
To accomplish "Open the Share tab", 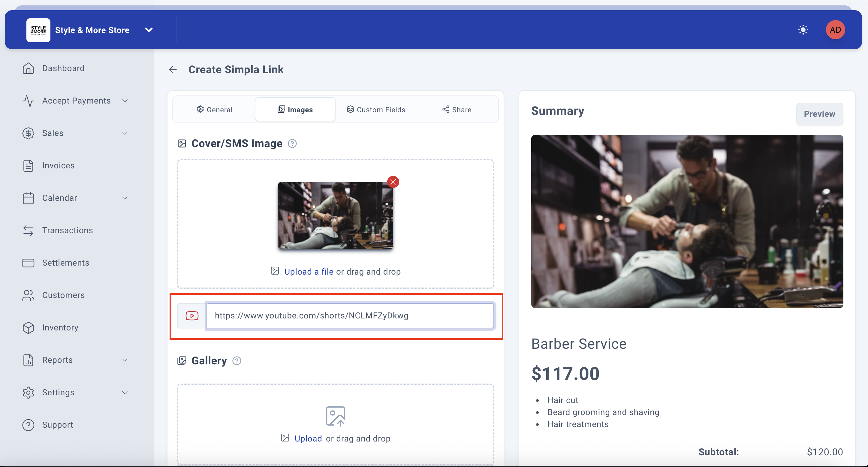I will [457, 110].
